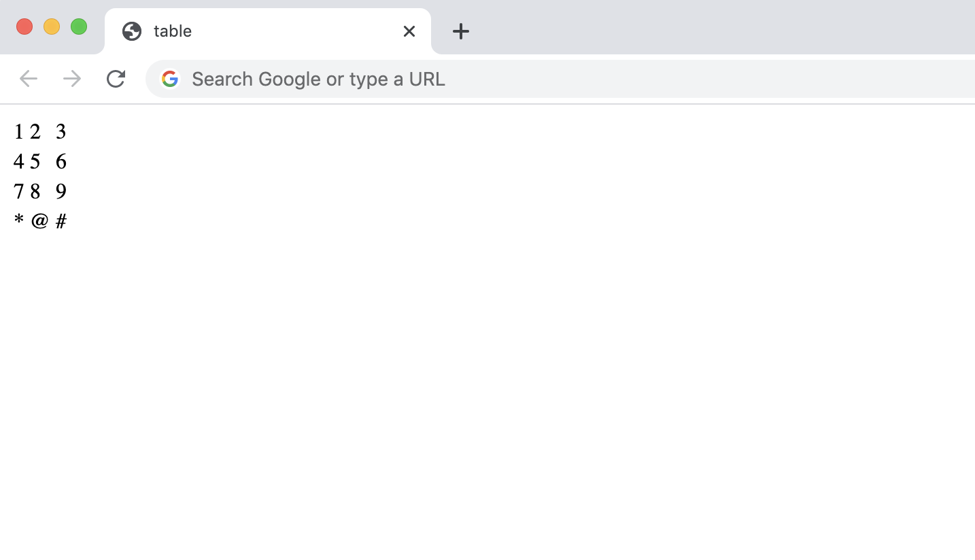Open a new tab with plus button
This screenshot has width=975, height=560.
[x=461, y=31]
